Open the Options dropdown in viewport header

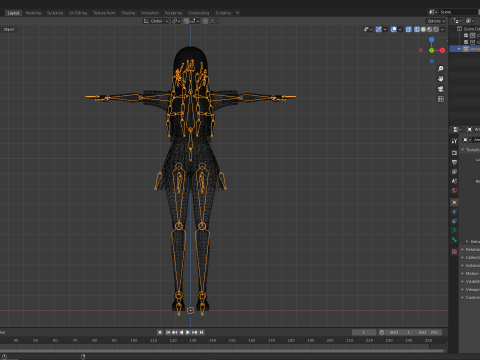436,21
